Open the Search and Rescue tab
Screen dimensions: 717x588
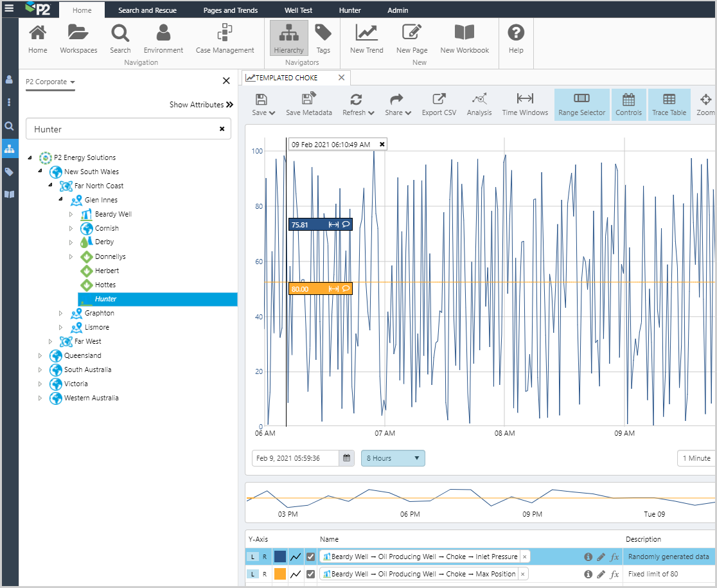[147, 10]
